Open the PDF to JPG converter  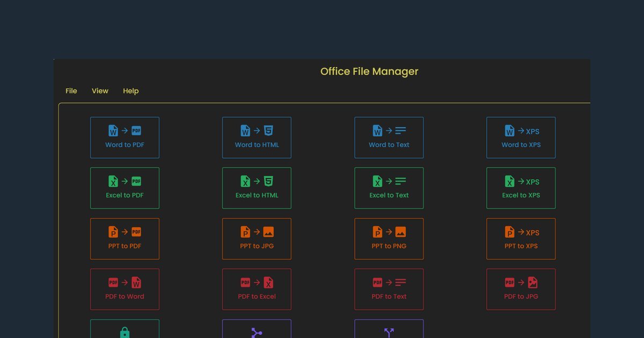pos(521,289)
